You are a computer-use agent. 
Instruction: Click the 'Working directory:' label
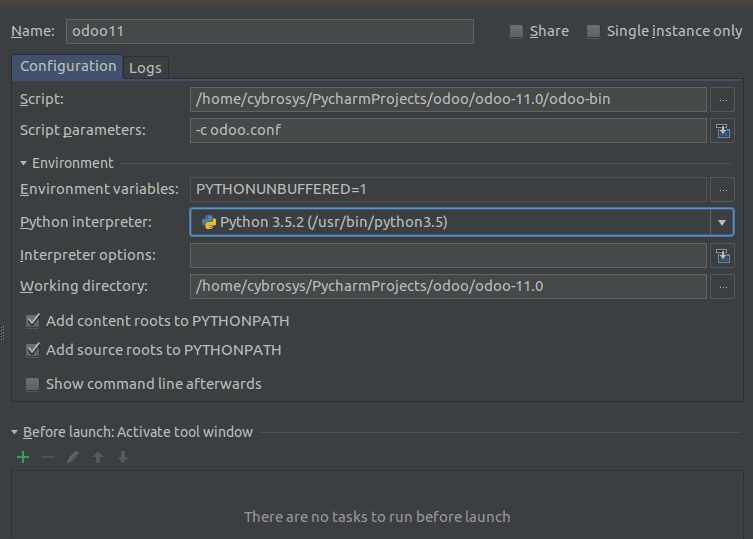point(84,286)
